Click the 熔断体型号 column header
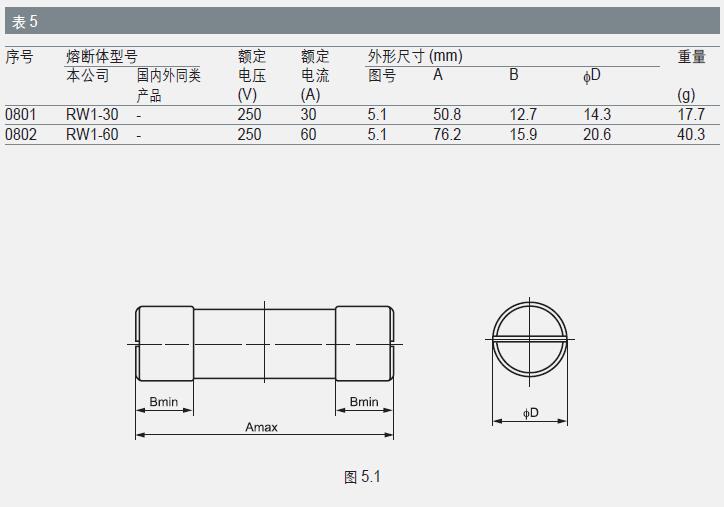The width and height of the screenshot is (724, 507). pyautogui.click(x=101, y=57)
